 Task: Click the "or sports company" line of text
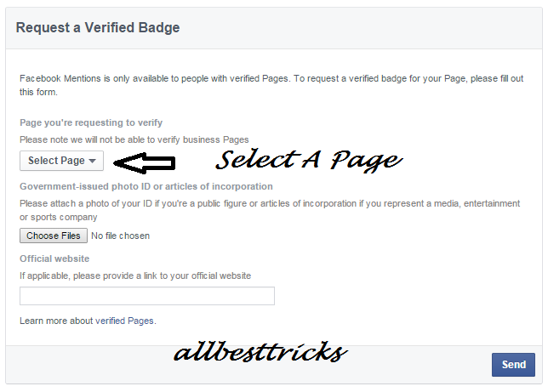tap(58, 217)
